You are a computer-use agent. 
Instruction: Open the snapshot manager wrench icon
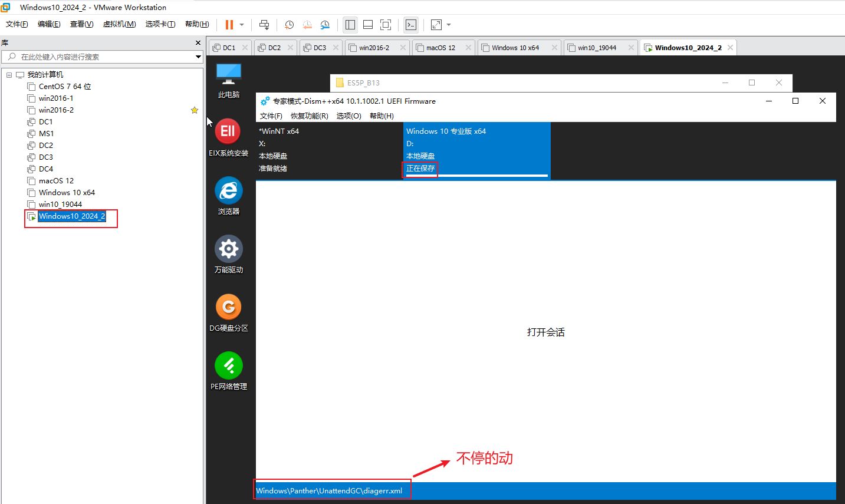click(325, 25)
